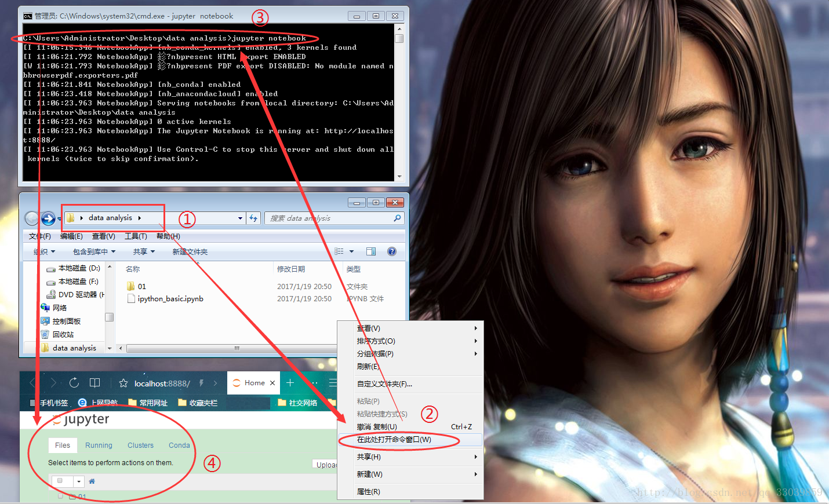
Task: Click the Explorer search box
Action: point(334,218)
